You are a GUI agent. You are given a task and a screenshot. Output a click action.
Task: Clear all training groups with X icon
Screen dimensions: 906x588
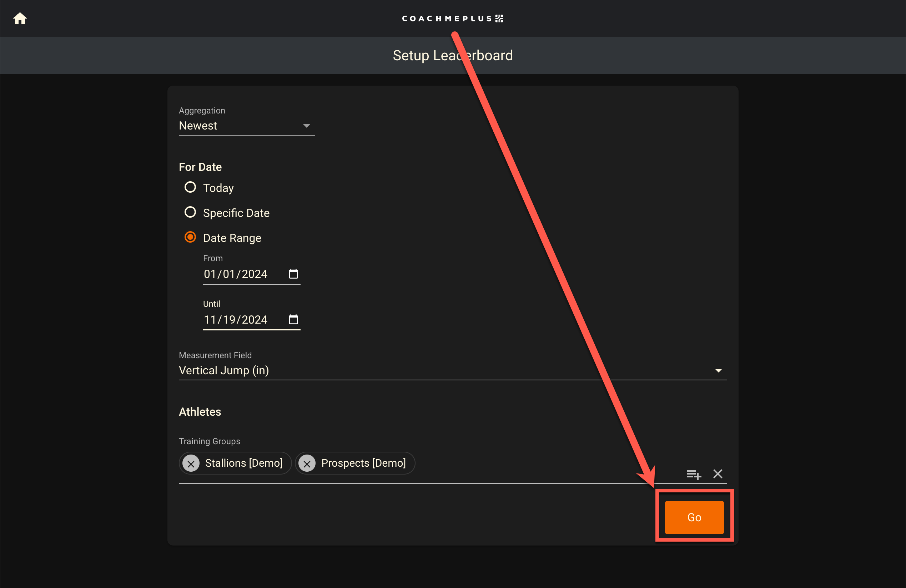coord(718,474)
